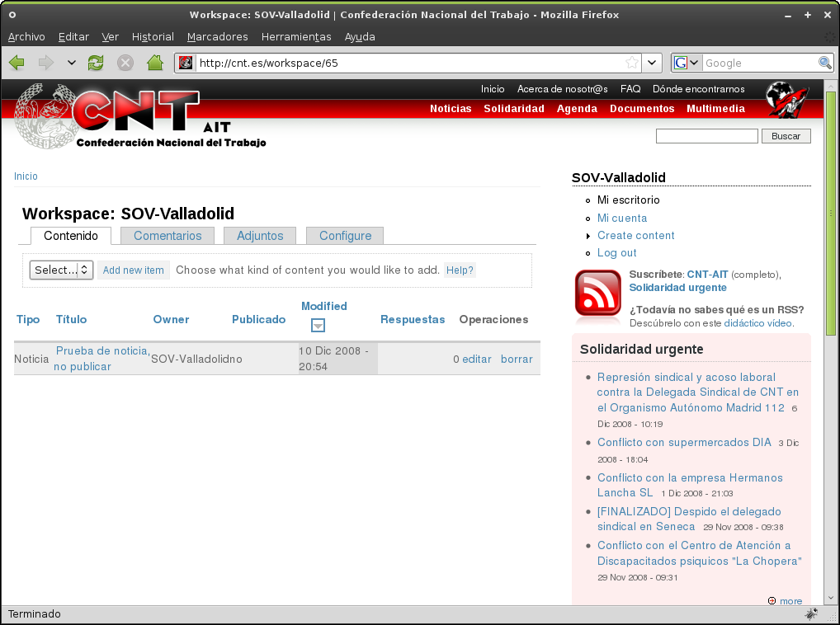Open the Marcadores menu
The height and width of the screenshot is (625, 840).
click(218, 37)
